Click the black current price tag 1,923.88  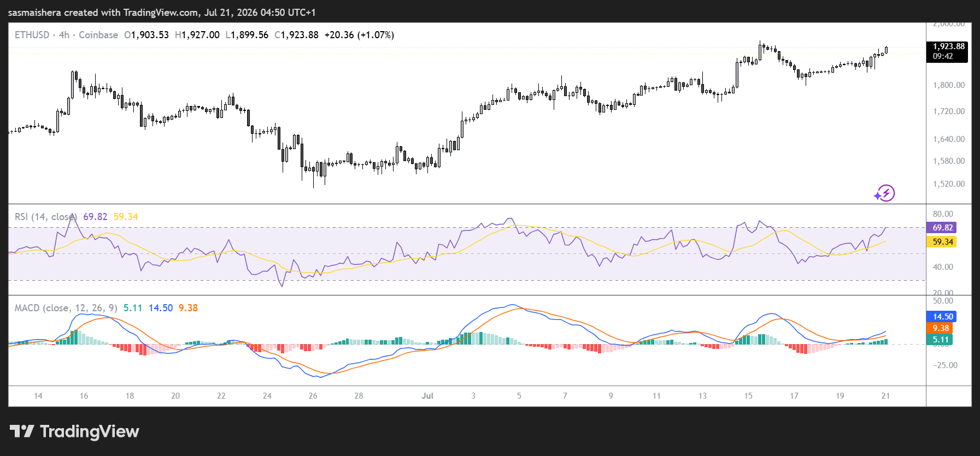(948, 46)
